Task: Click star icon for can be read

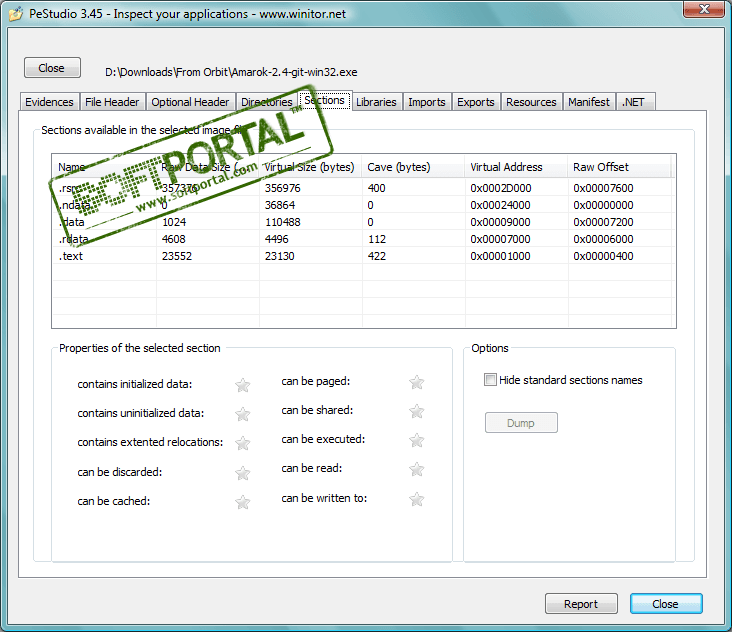Action: [416, 469]
